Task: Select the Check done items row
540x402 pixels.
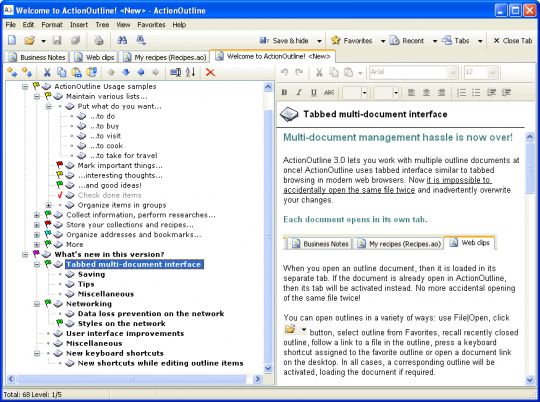Action: coord(110,195)
